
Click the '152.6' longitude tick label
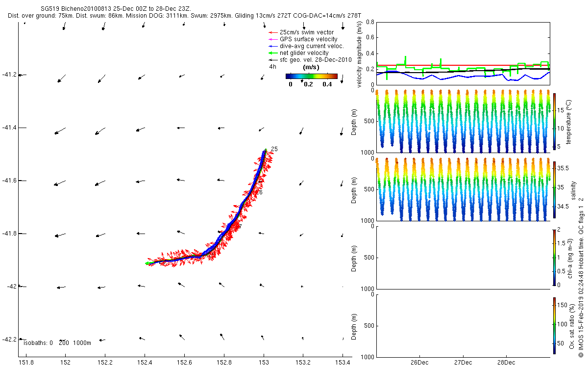184,363
